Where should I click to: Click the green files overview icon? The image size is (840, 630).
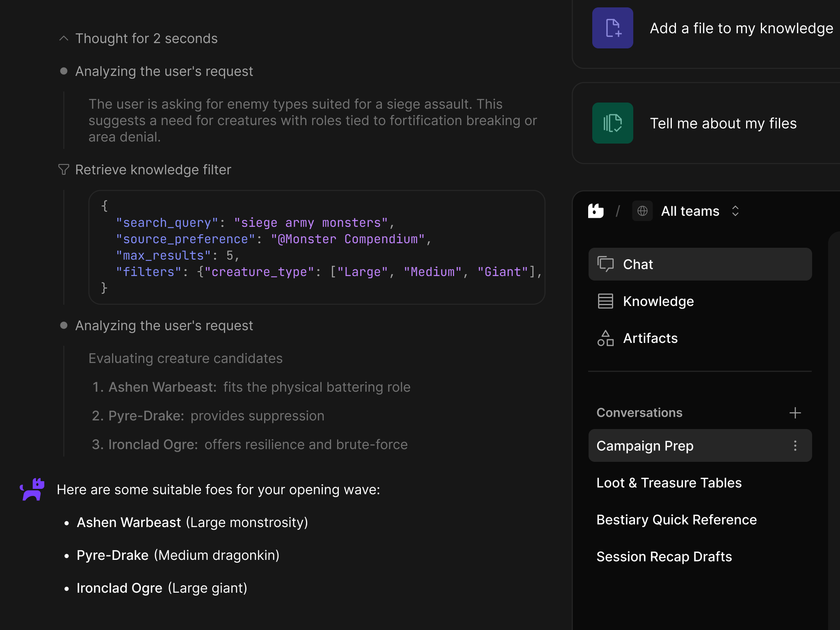(x=612, y=123)
